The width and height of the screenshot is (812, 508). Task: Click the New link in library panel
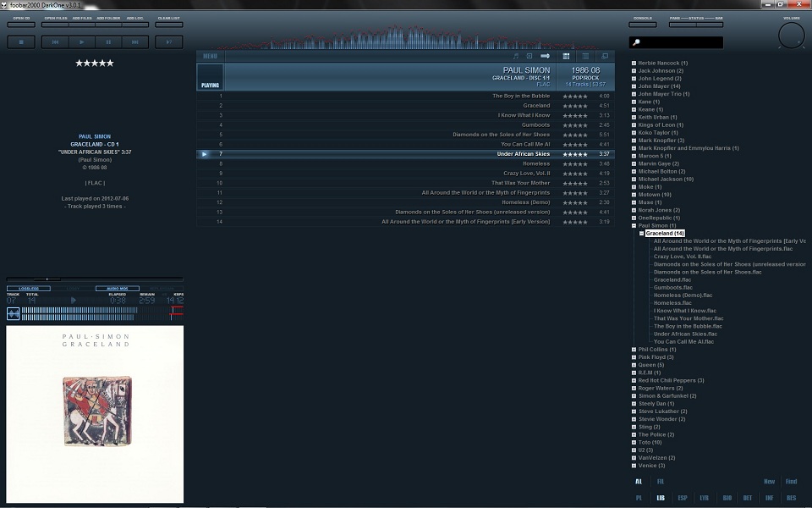click(x=769, y=482)
